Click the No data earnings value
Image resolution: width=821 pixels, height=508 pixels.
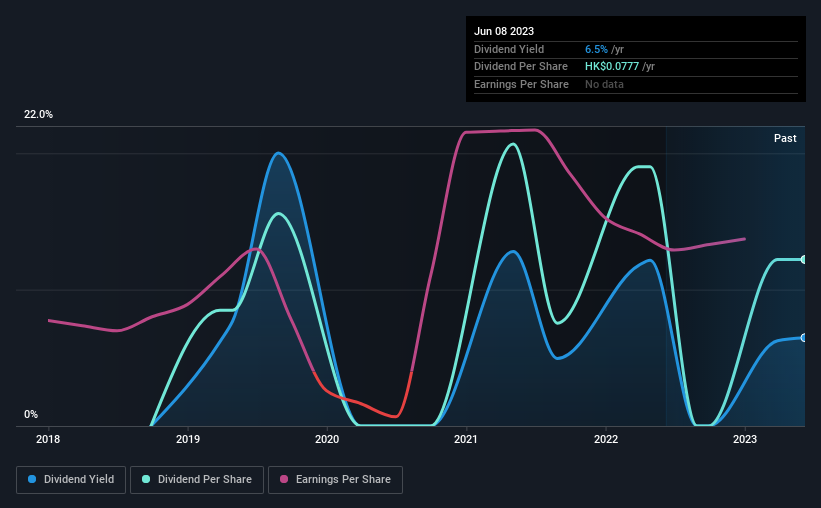point(604,84)
